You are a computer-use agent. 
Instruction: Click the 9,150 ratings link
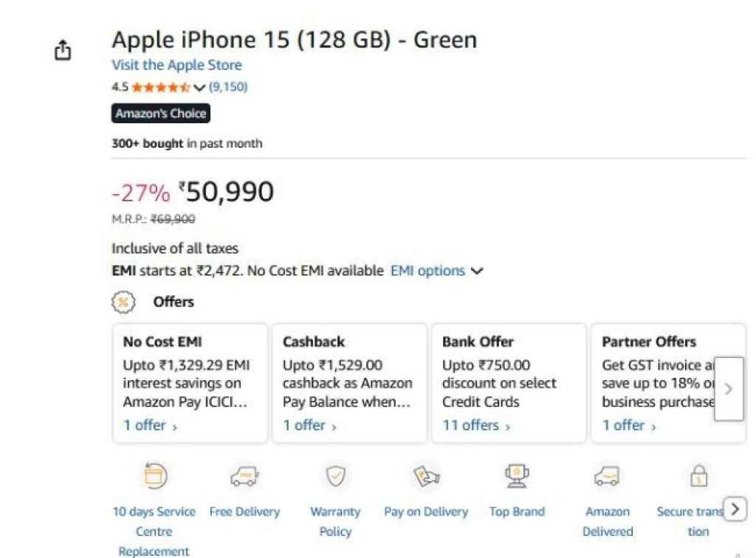tap(229, 87)
